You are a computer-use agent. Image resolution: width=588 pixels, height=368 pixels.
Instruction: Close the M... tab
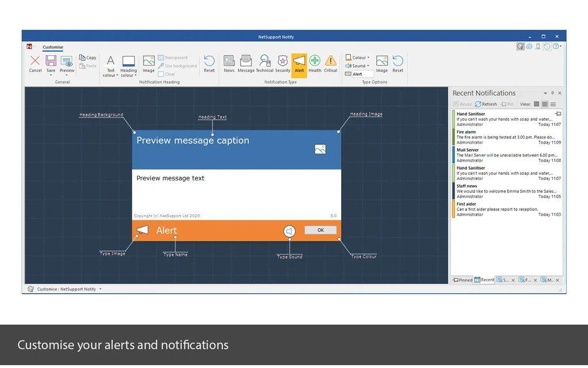click(557, 281)
